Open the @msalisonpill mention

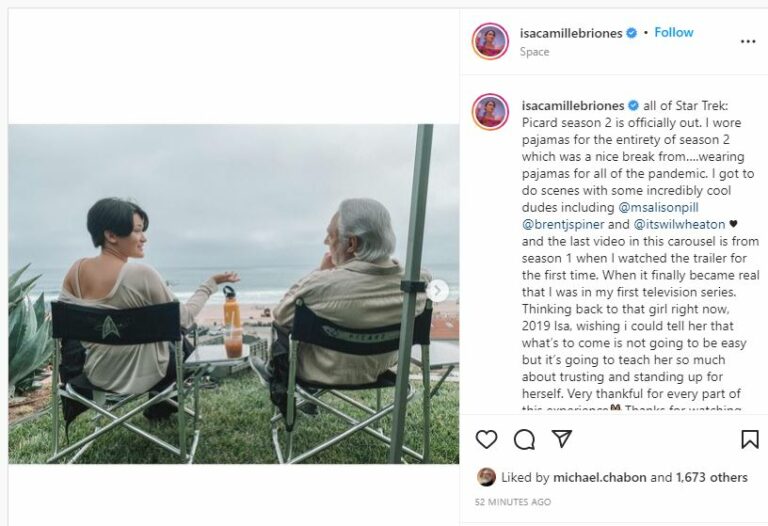tap(680, 208)
